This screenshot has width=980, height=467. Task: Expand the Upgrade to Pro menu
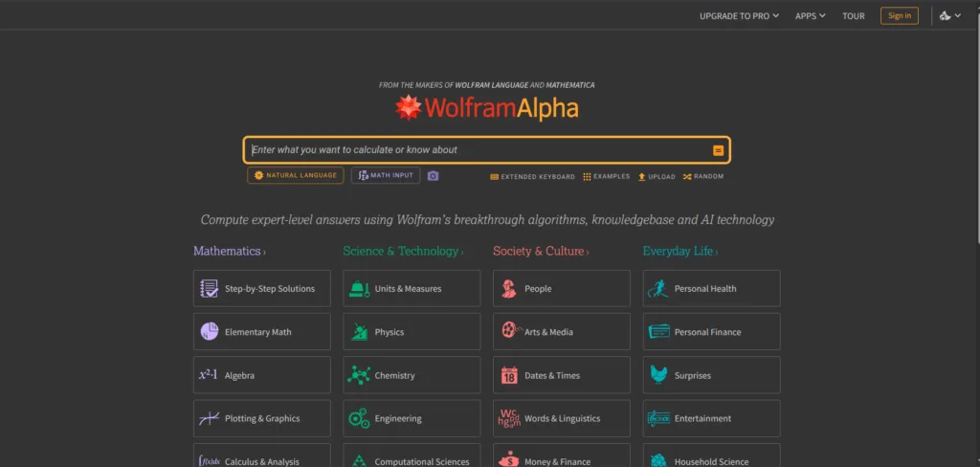740,16
